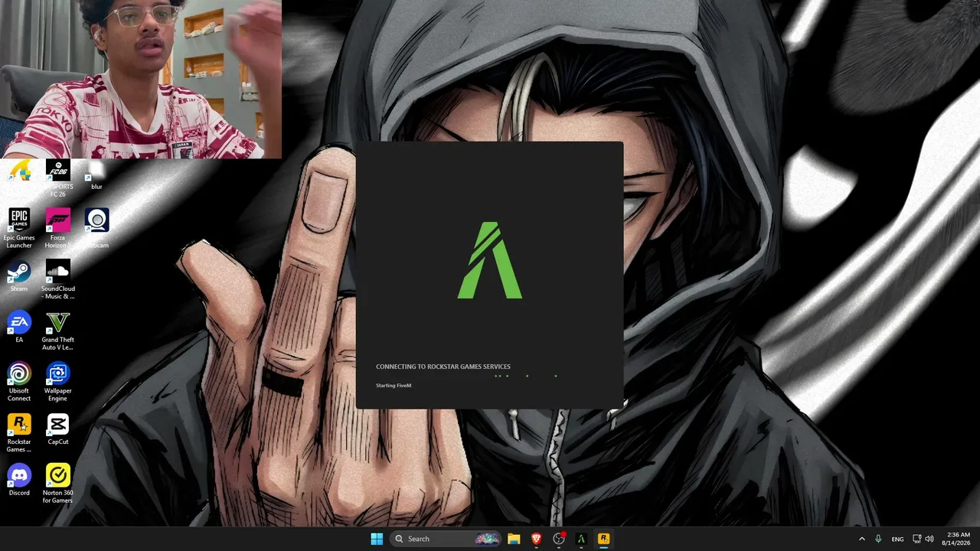This screenshot has width=980, height=551.
Task: Open the Forza Horizon desktop shortcut
Action: pyautogui.click(x=58, y=227)
